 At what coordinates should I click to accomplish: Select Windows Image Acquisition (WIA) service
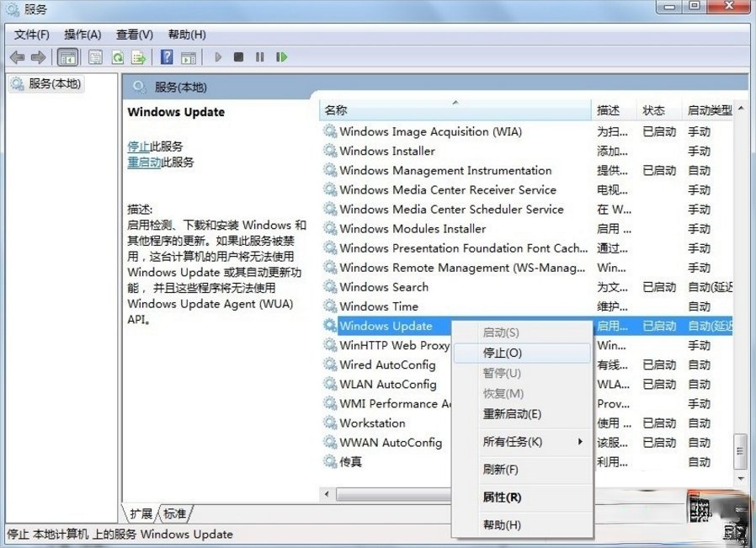[x=430, y=131]
